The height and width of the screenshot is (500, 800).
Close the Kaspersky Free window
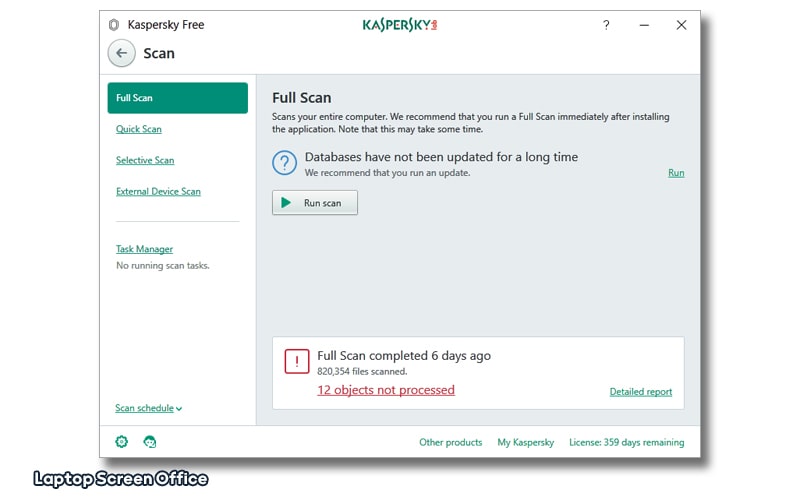point(681,25)
